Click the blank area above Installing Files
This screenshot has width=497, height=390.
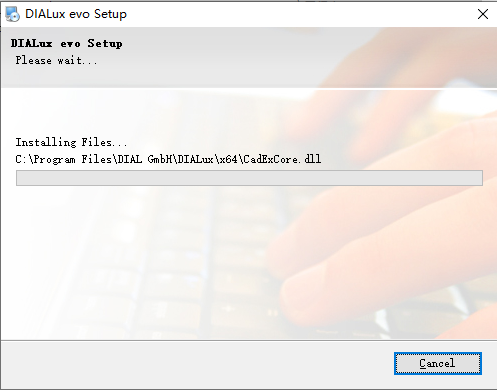[x=167, y=113]
